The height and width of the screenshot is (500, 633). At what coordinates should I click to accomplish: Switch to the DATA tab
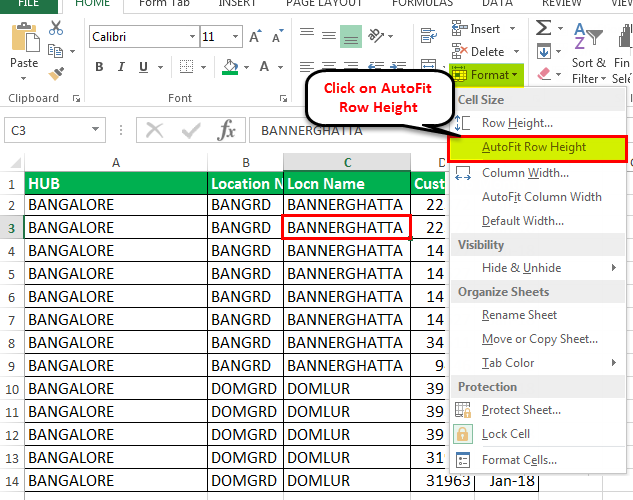(497, 4)
